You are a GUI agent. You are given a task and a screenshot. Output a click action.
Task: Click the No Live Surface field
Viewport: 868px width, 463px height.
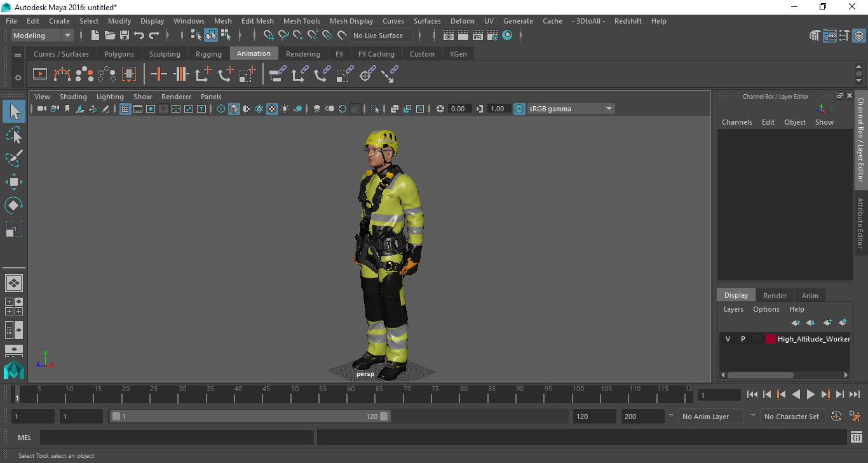381,36
